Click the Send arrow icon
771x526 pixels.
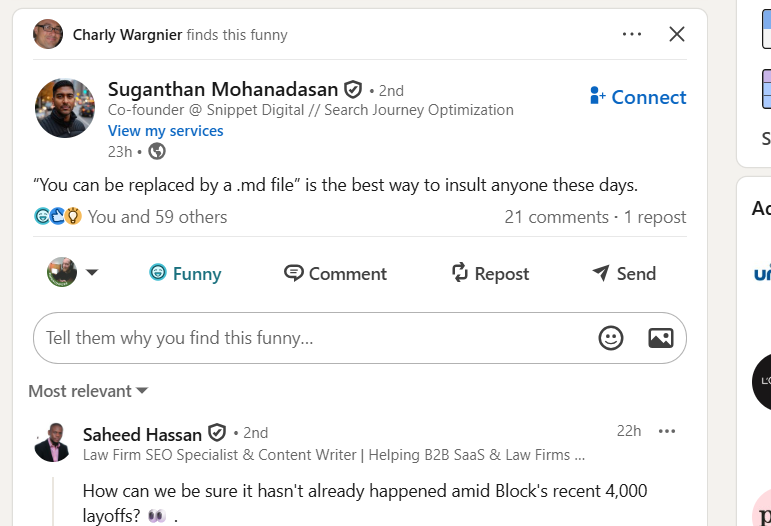coord(601,273)
